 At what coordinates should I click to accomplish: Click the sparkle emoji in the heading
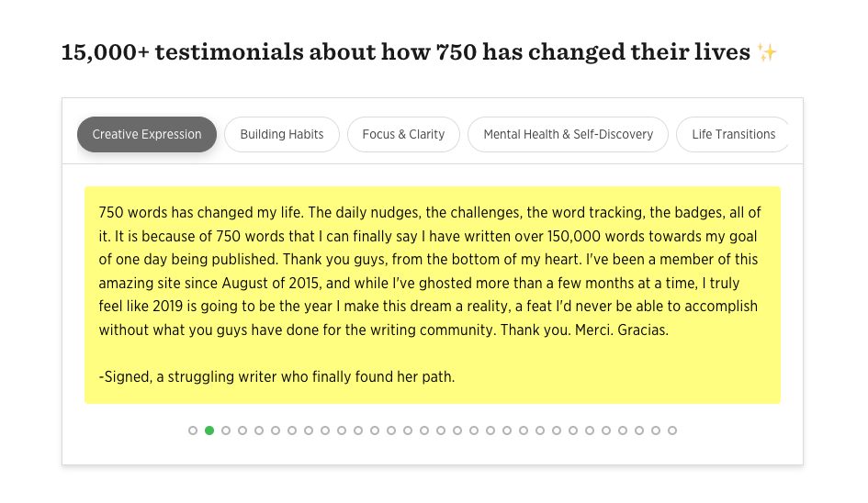coord(767,53)
